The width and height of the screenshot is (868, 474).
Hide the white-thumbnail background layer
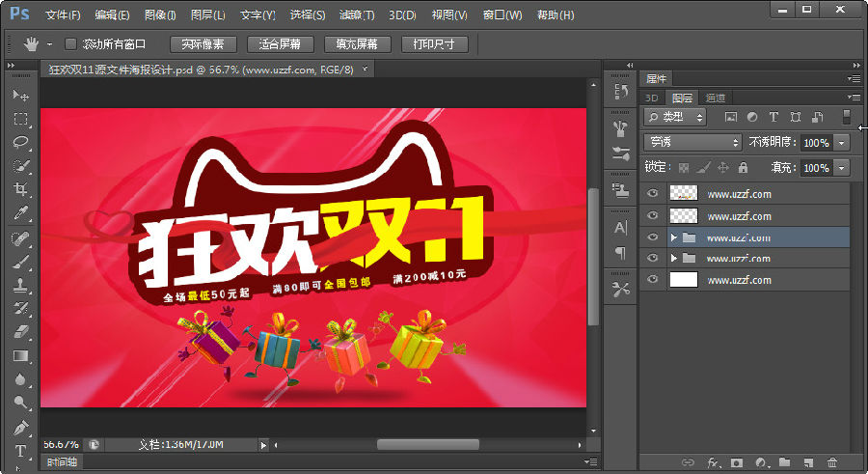[x=653, y=279]
